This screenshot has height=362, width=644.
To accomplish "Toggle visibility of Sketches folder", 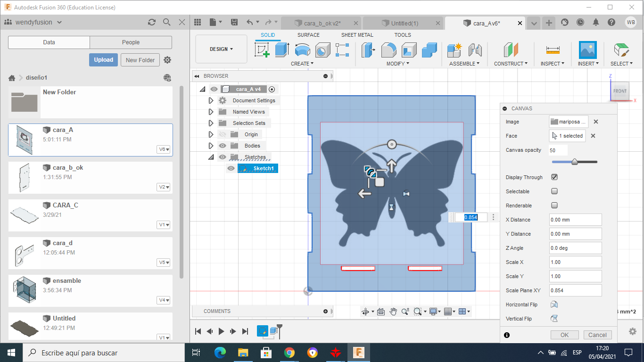I will click(x=223, y=157).
